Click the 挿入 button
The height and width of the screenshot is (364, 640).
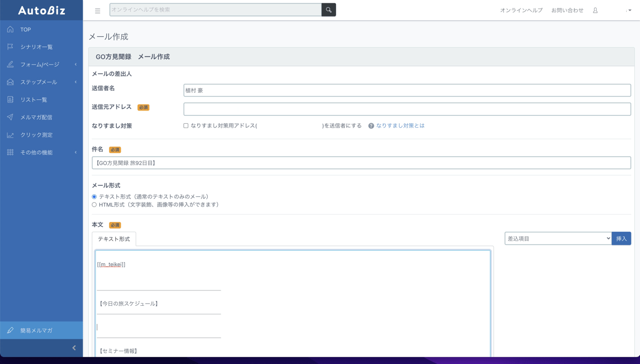621,239
